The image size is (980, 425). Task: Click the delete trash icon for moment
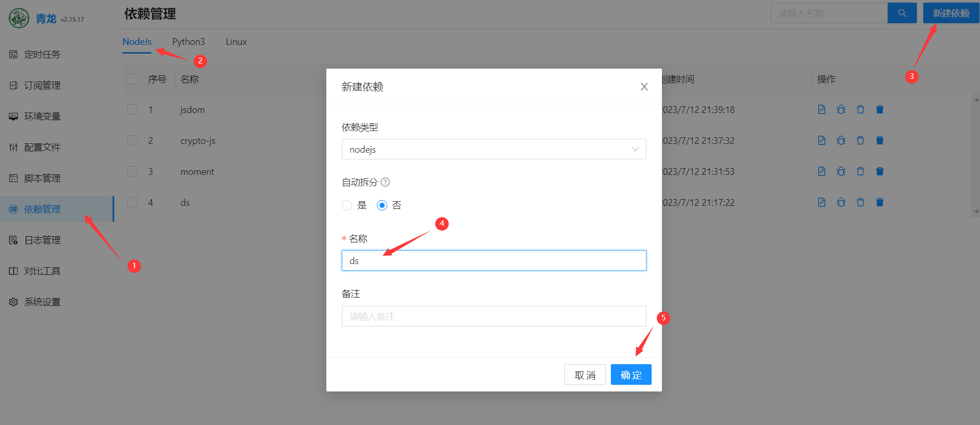tap(860, 171)
